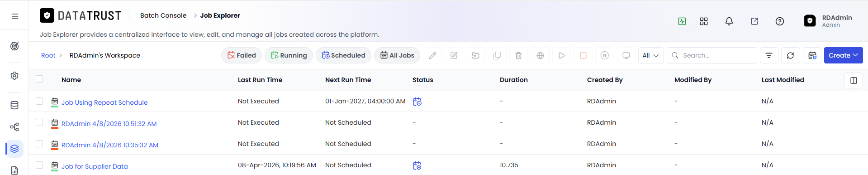The image size is (868, 175).
Task: Click the 10.735 duration value
Action: (x=509, y=165)
